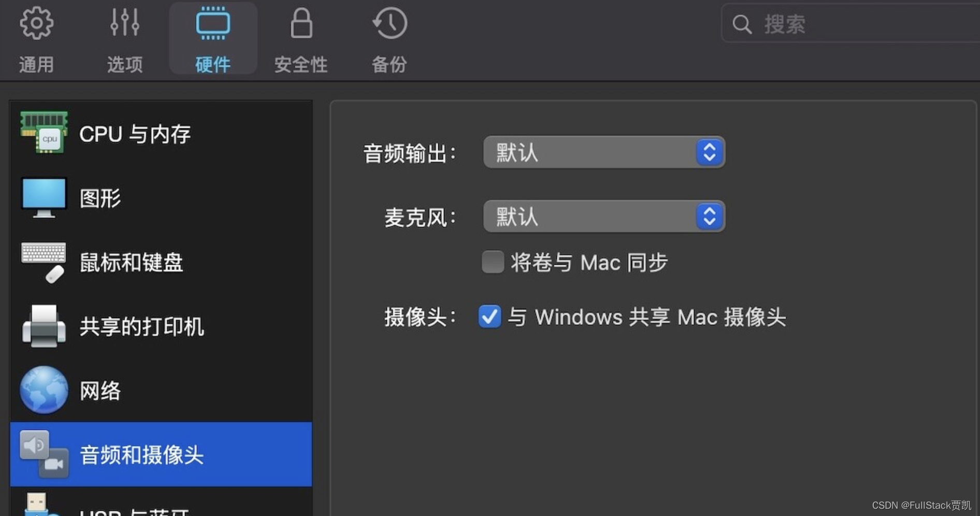
Task: Click the keyboard and mouse icon
Action: (x=44, y=262)
